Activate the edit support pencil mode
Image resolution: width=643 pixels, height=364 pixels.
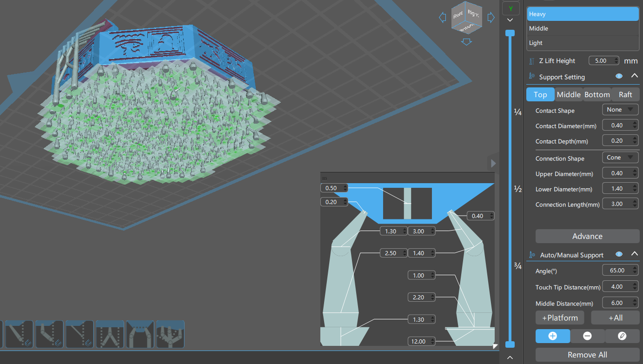[x=622, y=336]
